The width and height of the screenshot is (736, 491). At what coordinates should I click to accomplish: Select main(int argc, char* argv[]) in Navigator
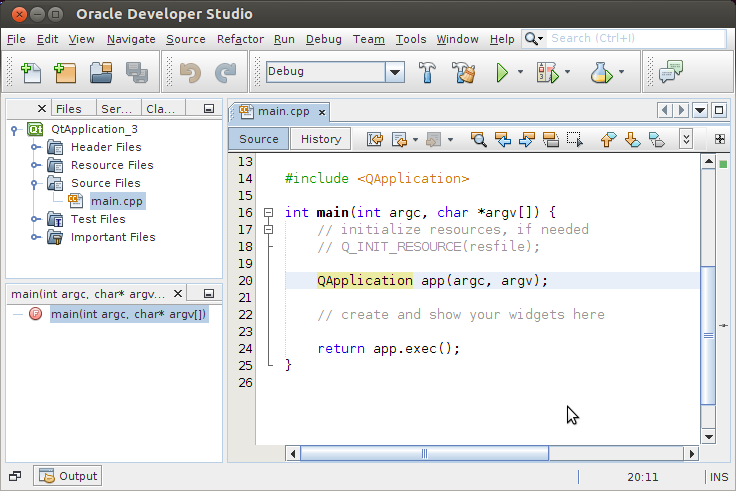tap(129, 314)
